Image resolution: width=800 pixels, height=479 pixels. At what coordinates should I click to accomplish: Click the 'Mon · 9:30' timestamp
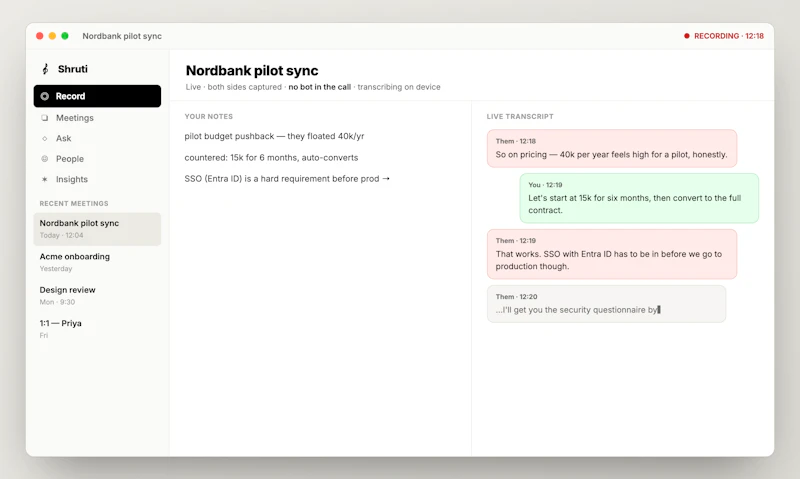[x=57, y=302]
